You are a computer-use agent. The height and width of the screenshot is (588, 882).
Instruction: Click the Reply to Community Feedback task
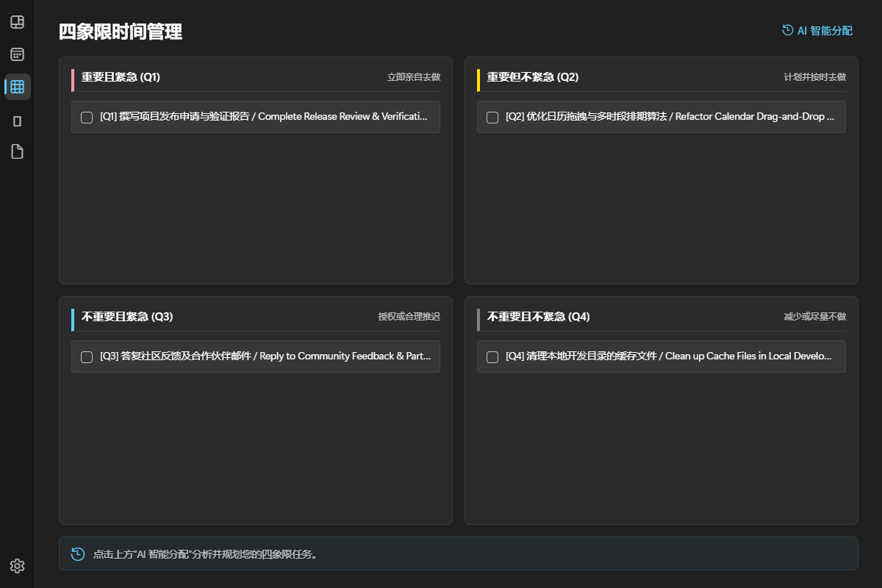256,356
